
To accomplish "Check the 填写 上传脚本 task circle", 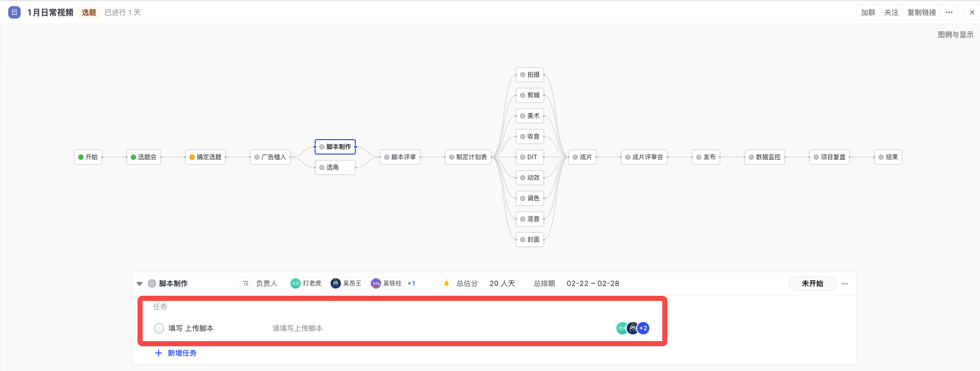I will 159,328.
